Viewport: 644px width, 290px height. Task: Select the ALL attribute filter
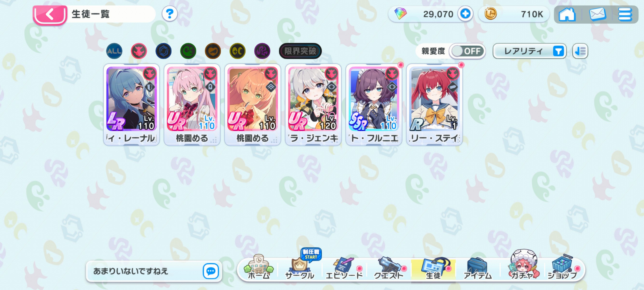[x=114, y=51]
